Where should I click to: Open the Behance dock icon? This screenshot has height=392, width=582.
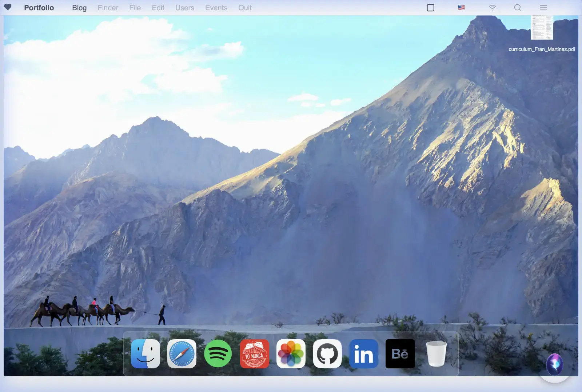point(400,354)
